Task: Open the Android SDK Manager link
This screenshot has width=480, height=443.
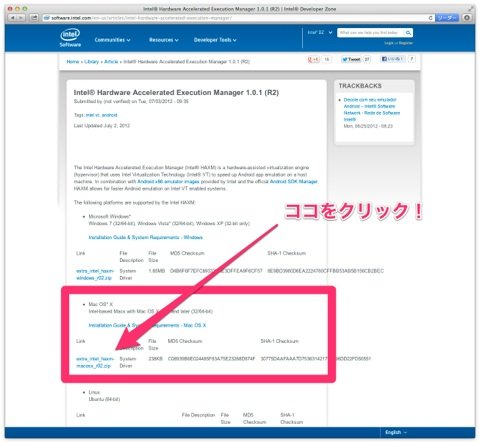Action: click(294, 182)
